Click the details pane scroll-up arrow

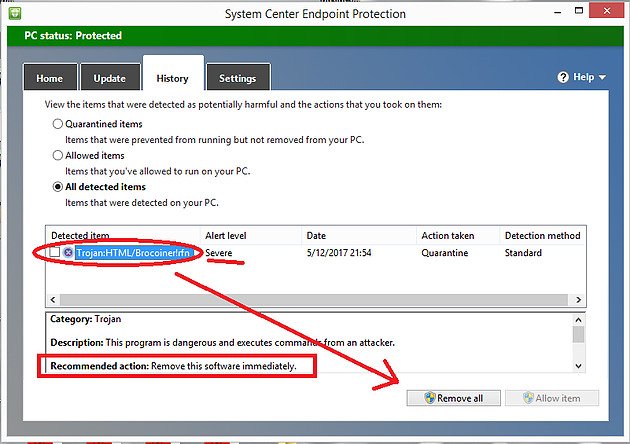pos(578,320)
